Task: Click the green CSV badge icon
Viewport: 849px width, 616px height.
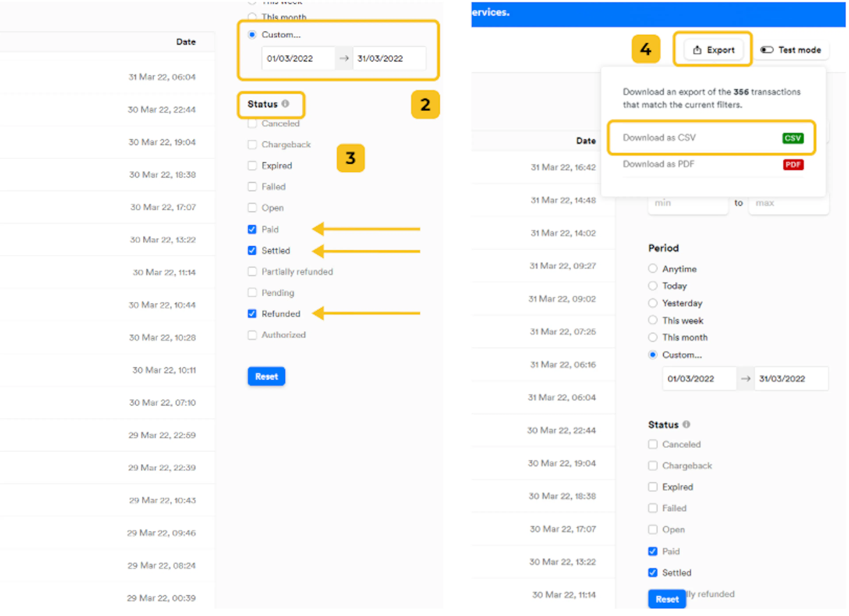Action: (792, 138)
